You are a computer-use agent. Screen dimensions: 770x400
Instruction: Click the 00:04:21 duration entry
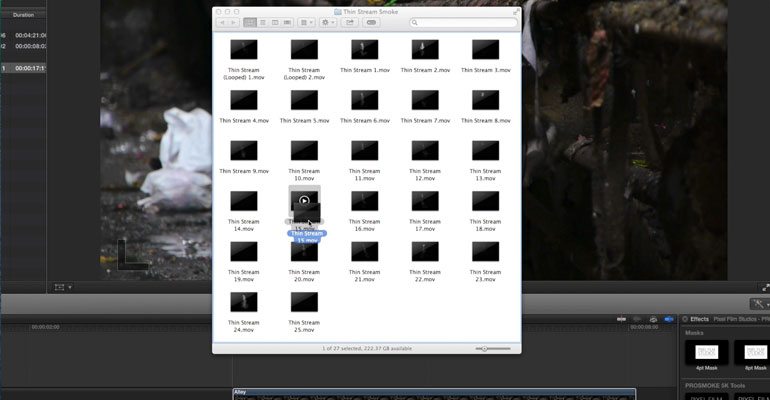coord(30,35)
